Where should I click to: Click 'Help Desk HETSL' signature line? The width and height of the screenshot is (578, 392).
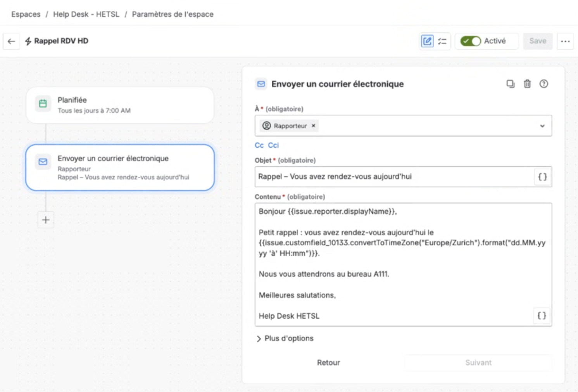coord(289,316)
